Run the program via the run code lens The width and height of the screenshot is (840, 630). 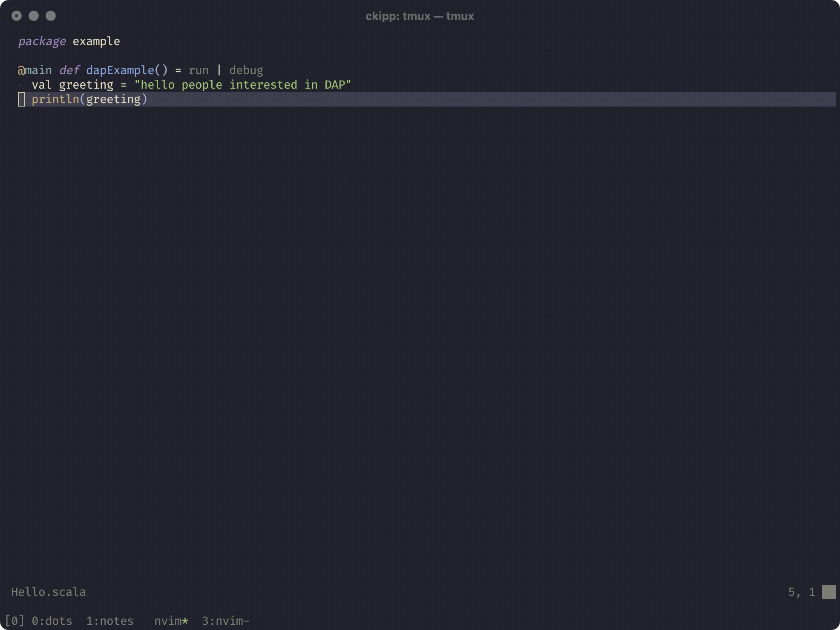[198, 70]
